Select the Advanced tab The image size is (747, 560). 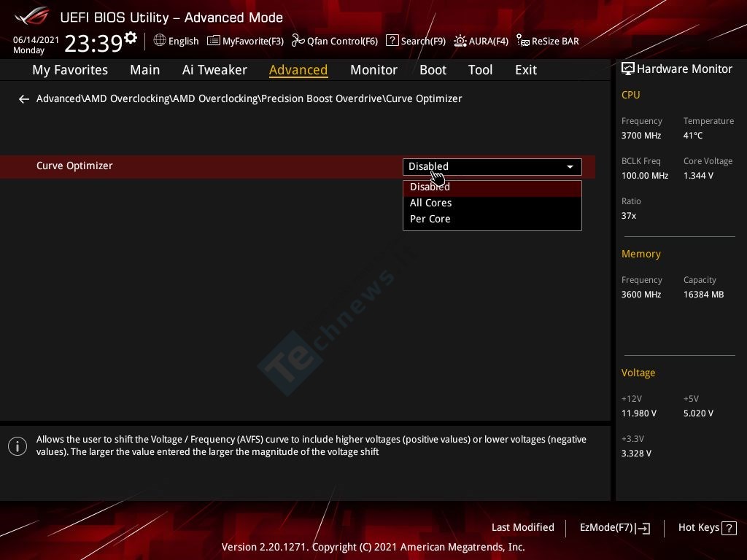click(298, 70)
